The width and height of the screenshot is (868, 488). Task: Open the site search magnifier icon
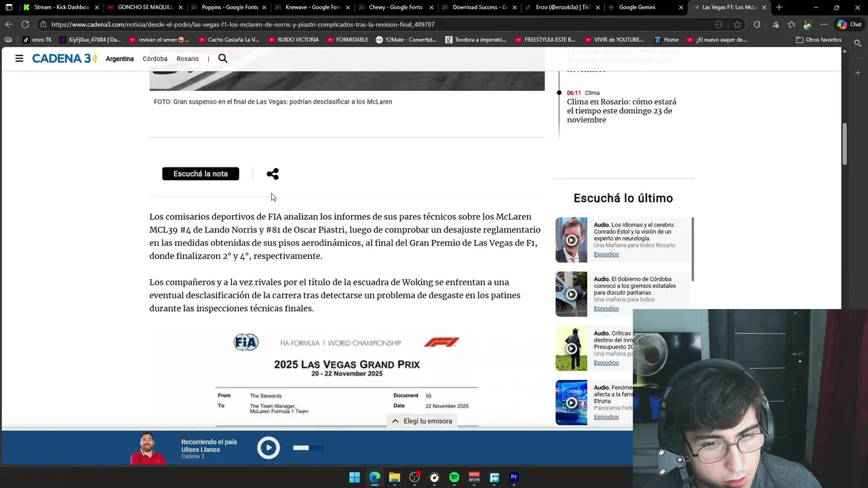pos(222,58)
